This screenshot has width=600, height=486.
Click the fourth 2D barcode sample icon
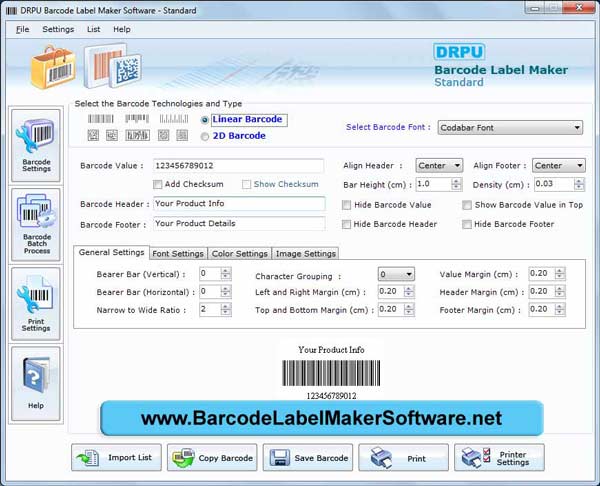coord(163,135)
